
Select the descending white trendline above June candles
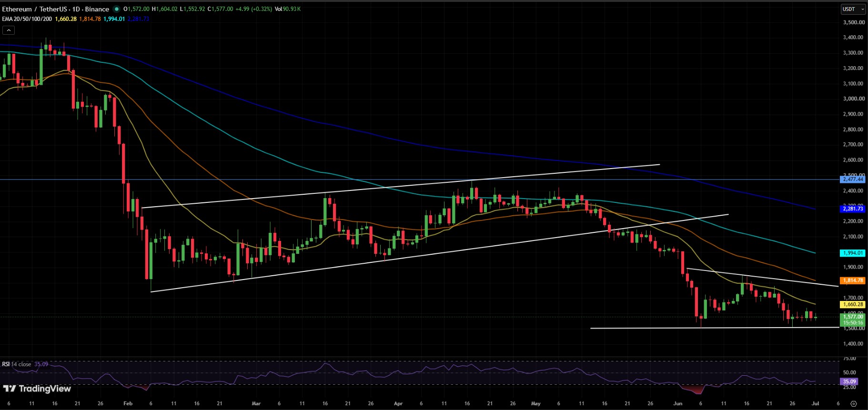pos(762,278)
